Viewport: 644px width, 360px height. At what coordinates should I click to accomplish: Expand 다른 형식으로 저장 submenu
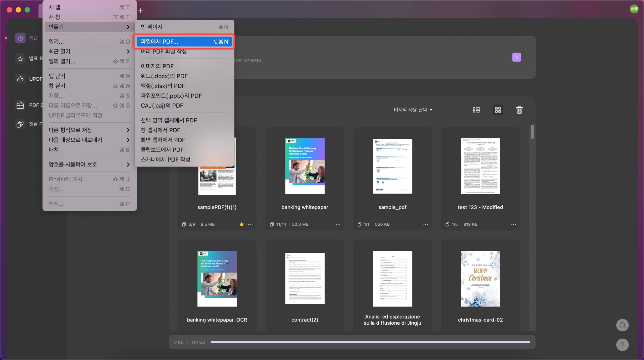89,130
